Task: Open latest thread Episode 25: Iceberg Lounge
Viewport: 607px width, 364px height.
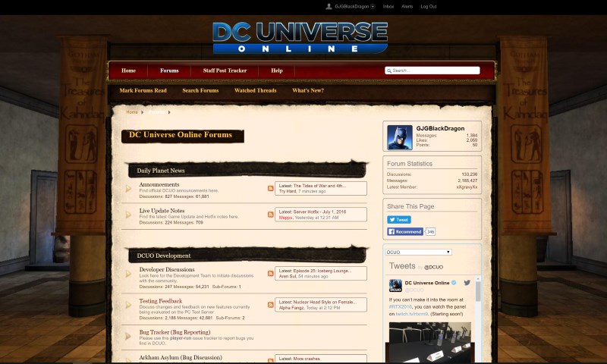Action: [x=322, y=271]
